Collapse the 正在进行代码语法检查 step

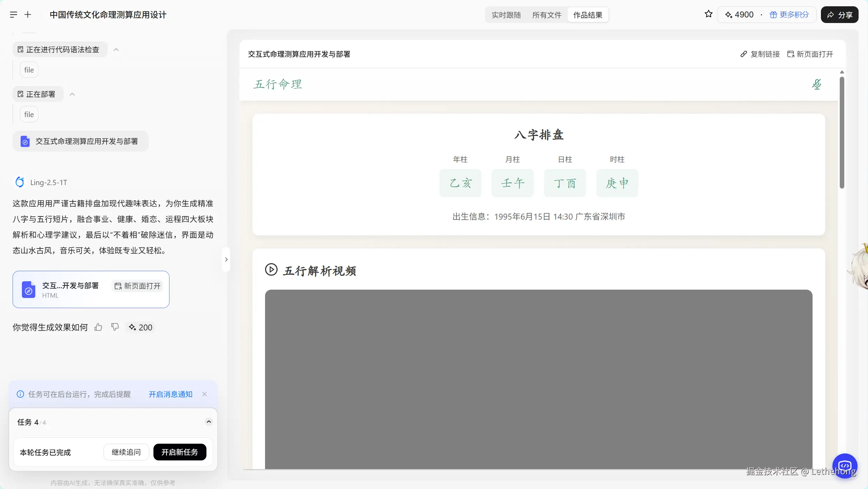[116, 50]
